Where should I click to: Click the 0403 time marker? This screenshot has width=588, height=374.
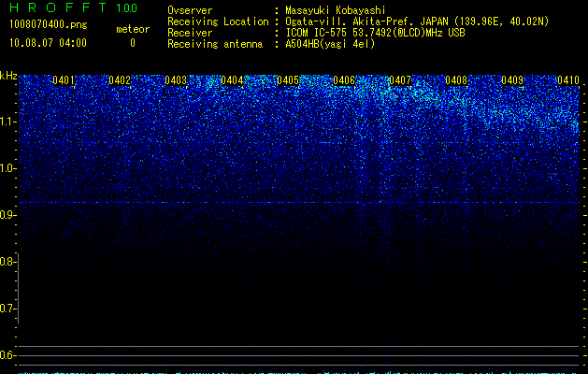(176, 80)
